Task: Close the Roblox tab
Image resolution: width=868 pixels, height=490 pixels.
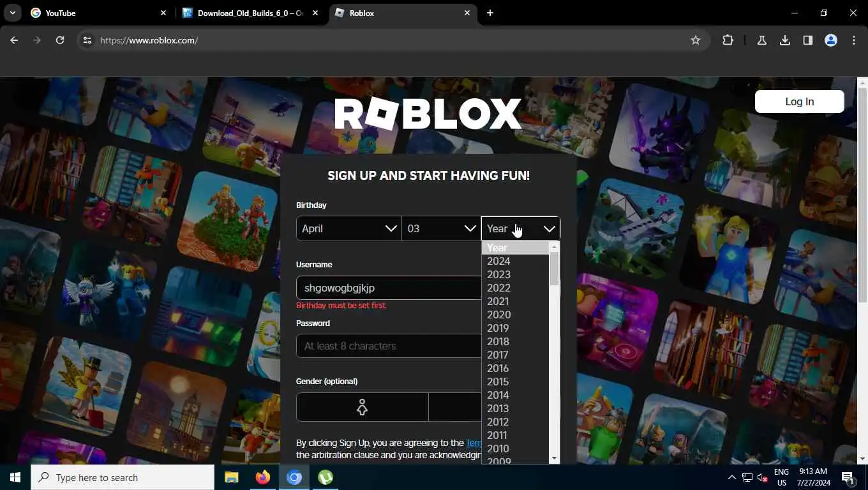Action: 467,13
